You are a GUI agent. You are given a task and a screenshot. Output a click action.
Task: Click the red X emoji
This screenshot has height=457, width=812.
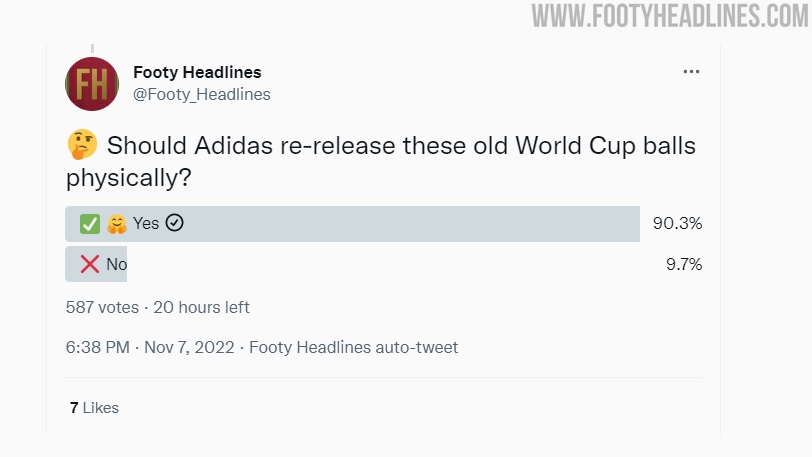pos(90,265)
